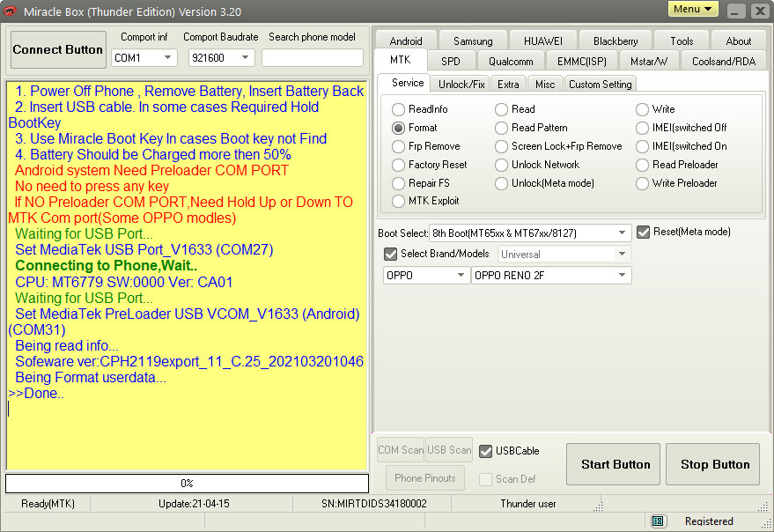Open the yellow Menu dropdown

tap(693, 10)
